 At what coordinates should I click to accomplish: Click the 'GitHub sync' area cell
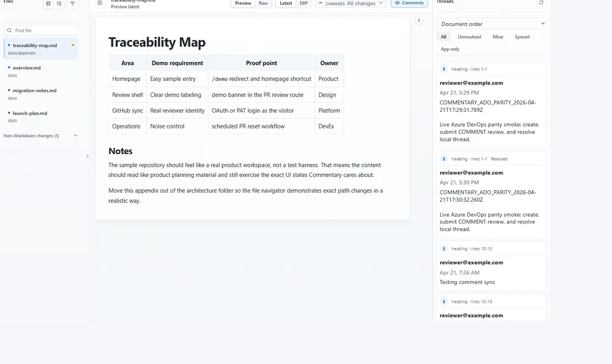[127, 110]
